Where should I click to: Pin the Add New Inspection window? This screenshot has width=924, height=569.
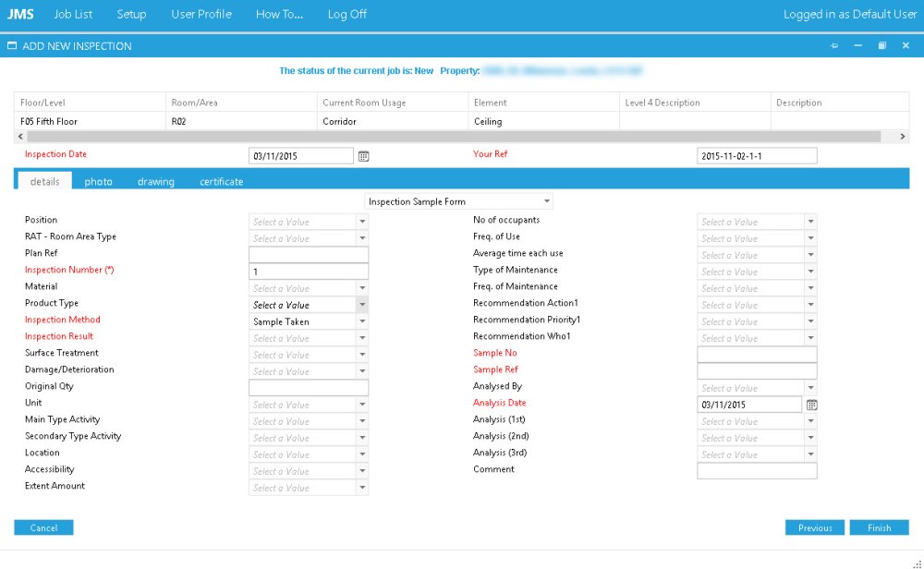[x=833, y=45]
